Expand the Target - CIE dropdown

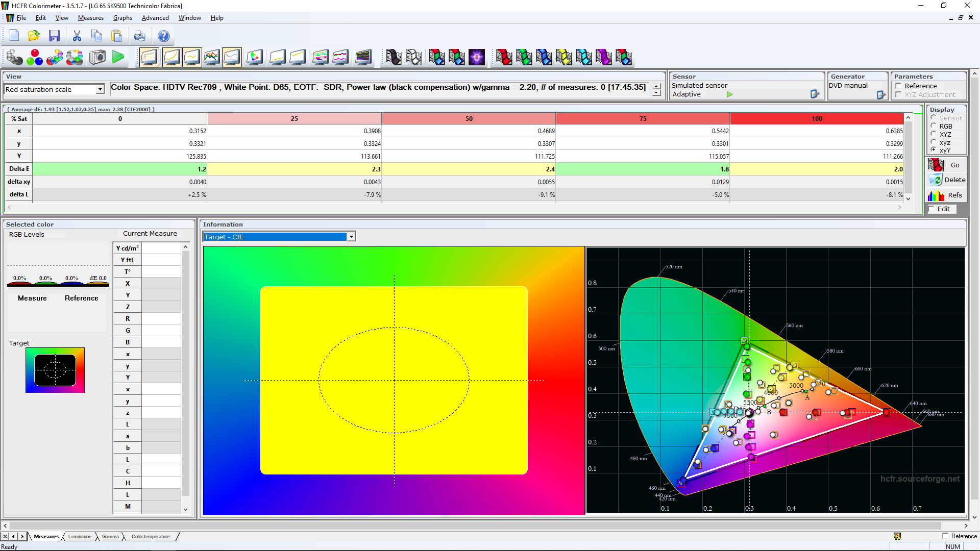coord(351,237)
